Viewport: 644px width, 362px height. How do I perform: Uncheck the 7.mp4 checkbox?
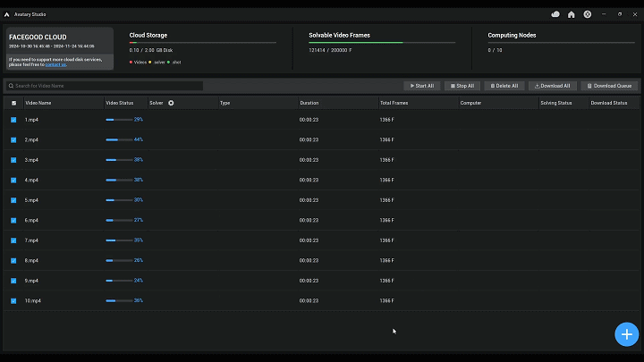13,240
